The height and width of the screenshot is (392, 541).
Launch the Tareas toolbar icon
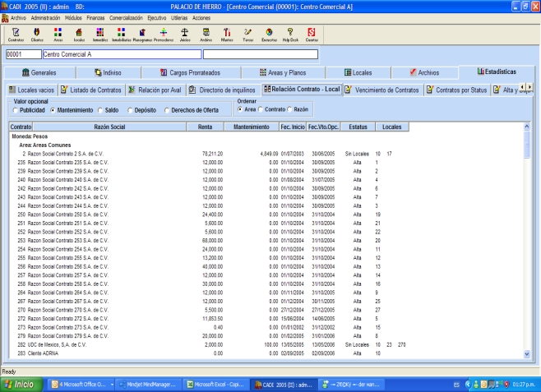tap(247, 33)
